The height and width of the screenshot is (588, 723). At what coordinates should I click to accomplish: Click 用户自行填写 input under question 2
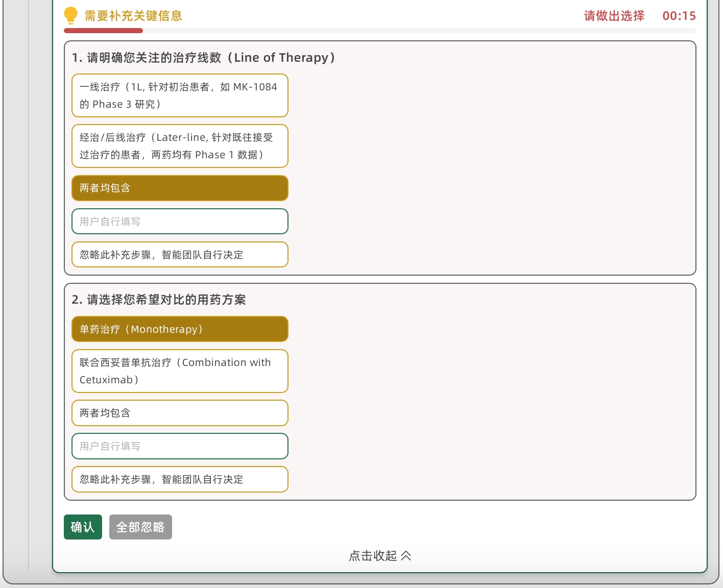coord(180,446)
